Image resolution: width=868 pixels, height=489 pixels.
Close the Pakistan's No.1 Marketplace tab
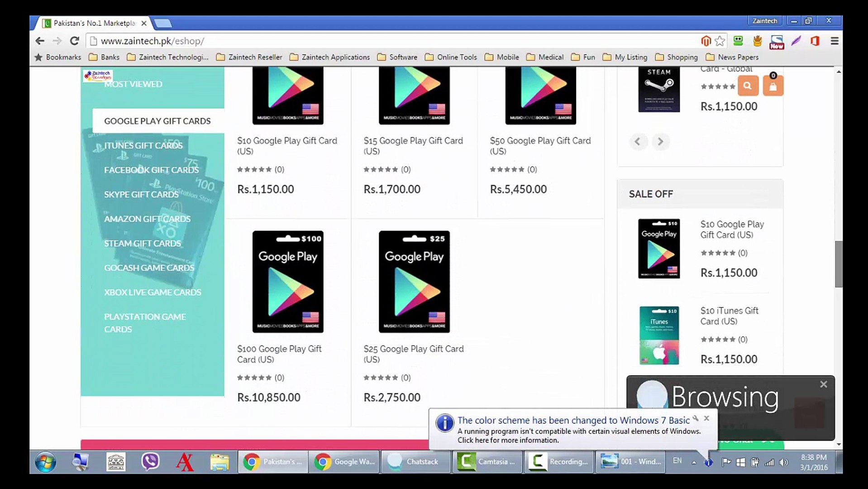(143, 23)
